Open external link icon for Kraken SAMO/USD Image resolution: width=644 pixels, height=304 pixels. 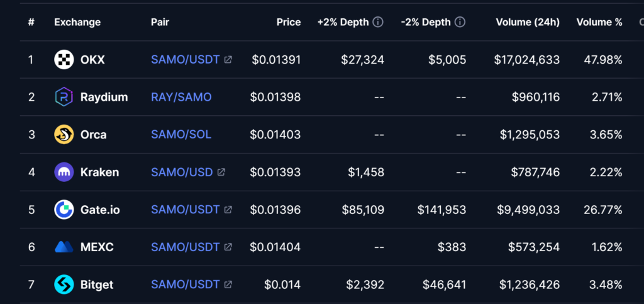click(x=221, y=172)
